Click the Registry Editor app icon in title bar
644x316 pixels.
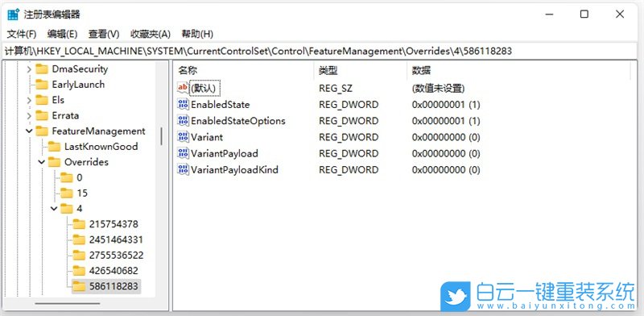coord(13,15)
